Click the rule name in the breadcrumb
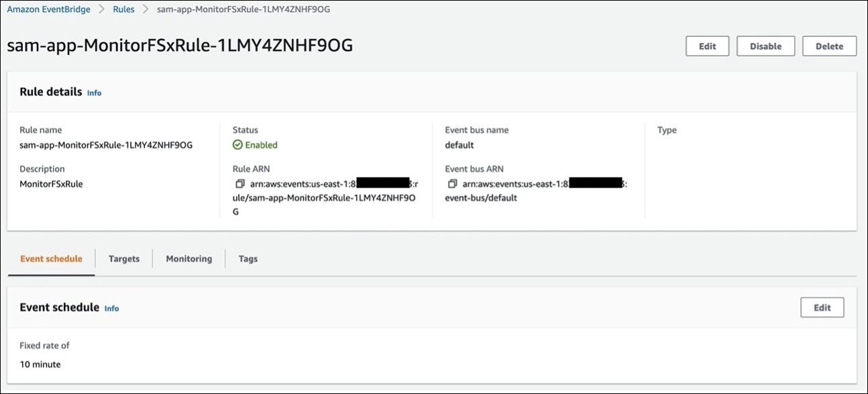868x394 pixels. [243, 9]
